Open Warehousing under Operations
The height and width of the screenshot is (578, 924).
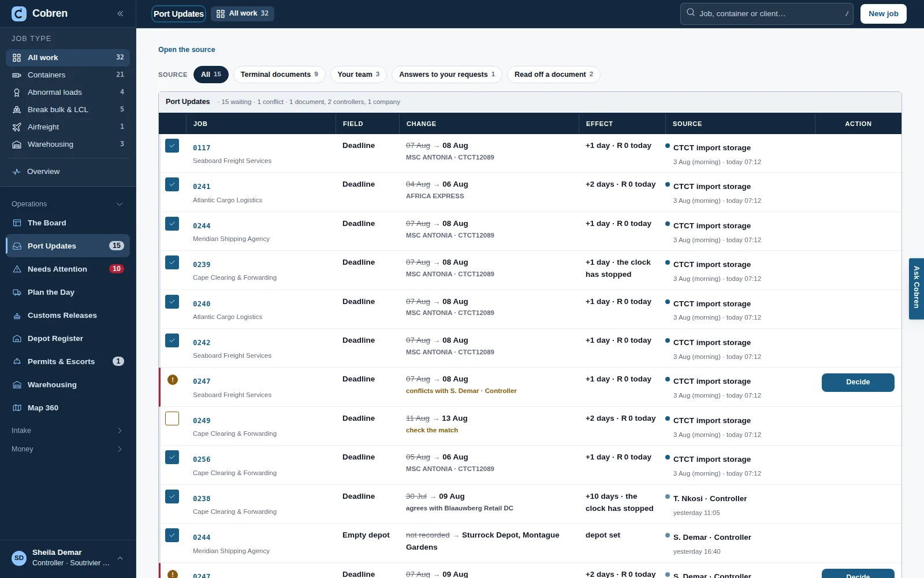click(x=68, y=385)
